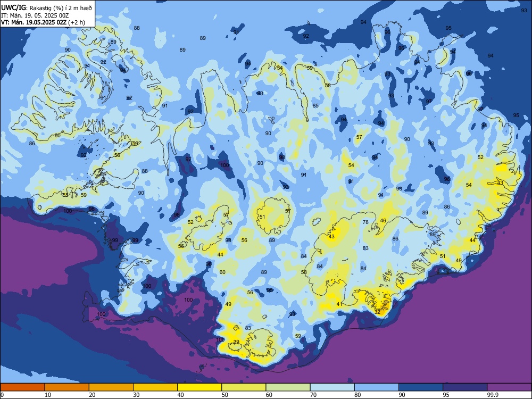
Task: Click the legend tick label '10'
Action: (x=48, y=395)
